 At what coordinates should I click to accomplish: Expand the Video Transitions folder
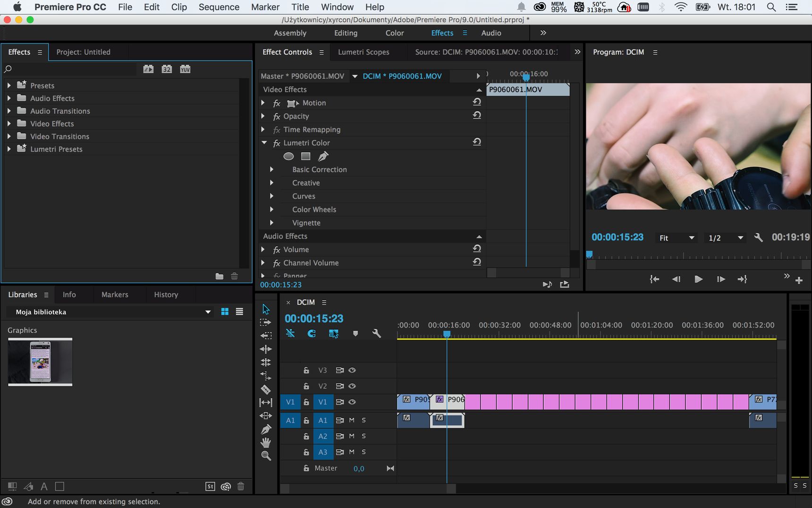coord(9,137)
